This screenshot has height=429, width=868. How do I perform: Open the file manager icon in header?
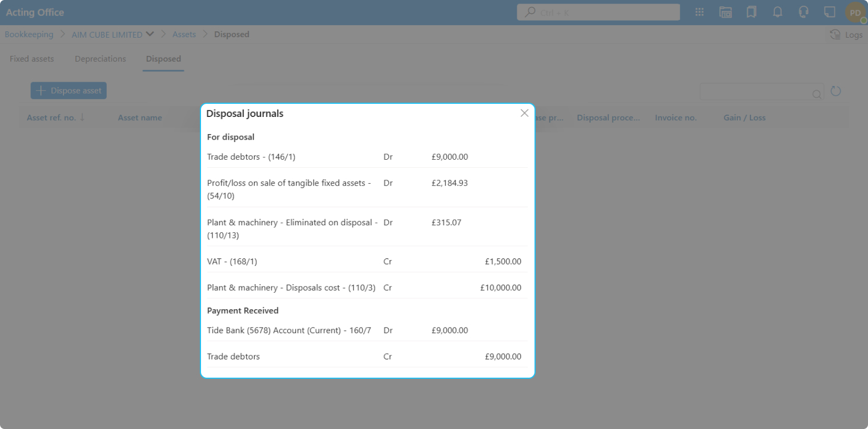tap(725, 12)
